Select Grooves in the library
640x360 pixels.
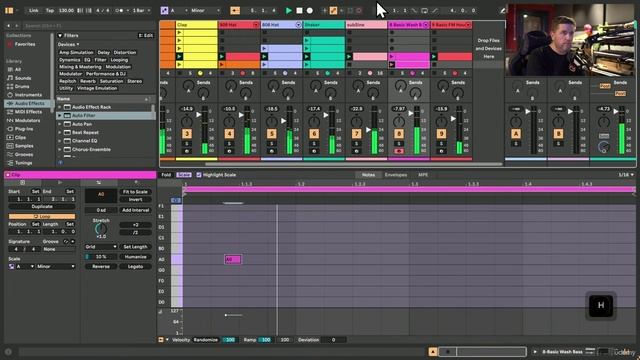coord(24,154)
